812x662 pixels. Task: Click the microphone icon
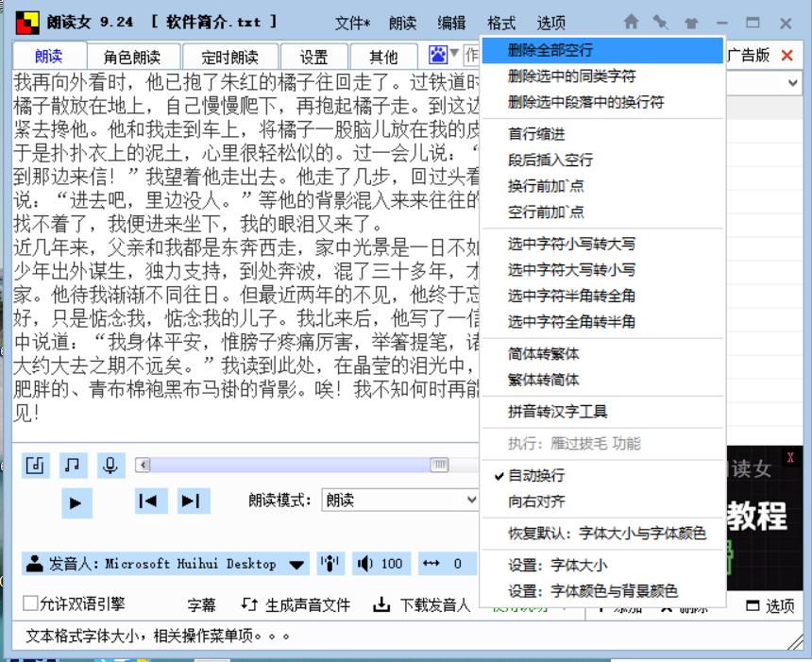pyautogui.click(x=110, y=465)
